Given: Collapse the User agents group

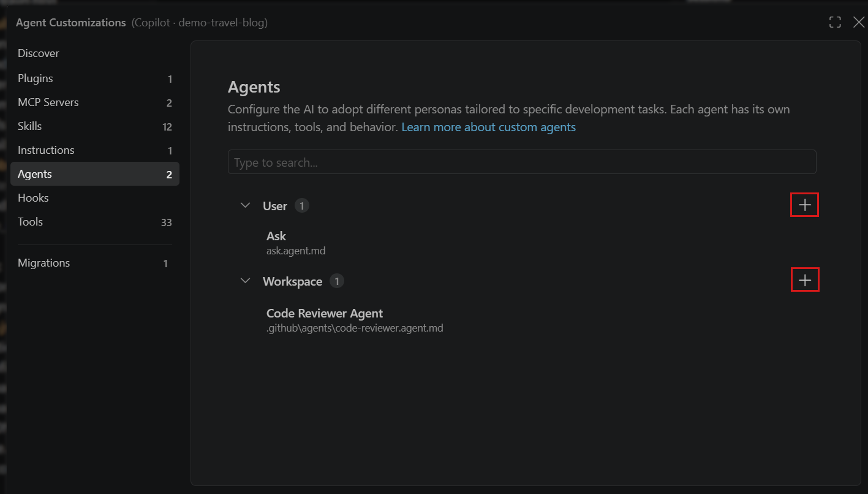Looking at the screenshot, I should pos(246,205).
